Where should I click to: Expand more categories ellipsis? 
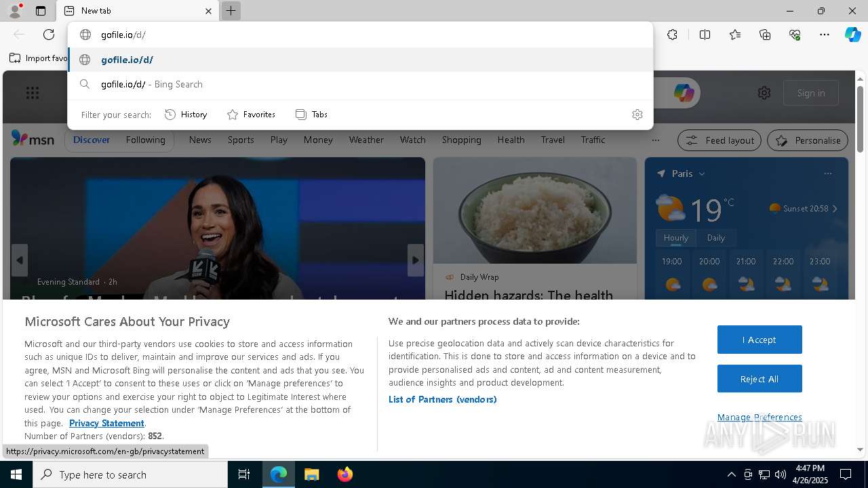[655, 140]
